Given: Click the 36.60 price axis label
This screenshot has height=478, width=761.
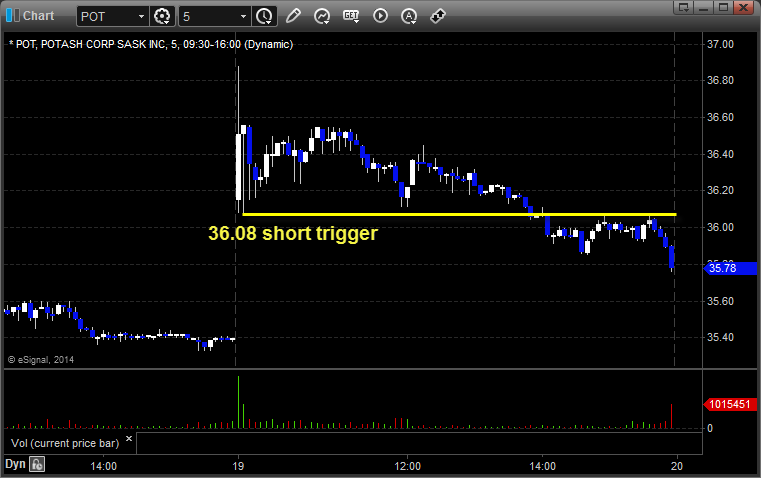Looking at the screenshot, I should tap(720, 117).
